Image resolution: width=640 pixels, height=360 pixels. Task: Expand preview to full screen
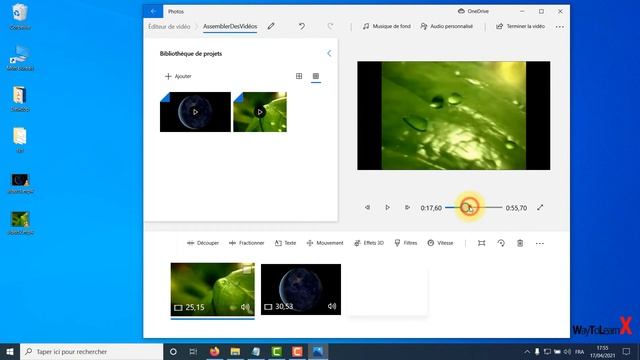tap(540, 207)
